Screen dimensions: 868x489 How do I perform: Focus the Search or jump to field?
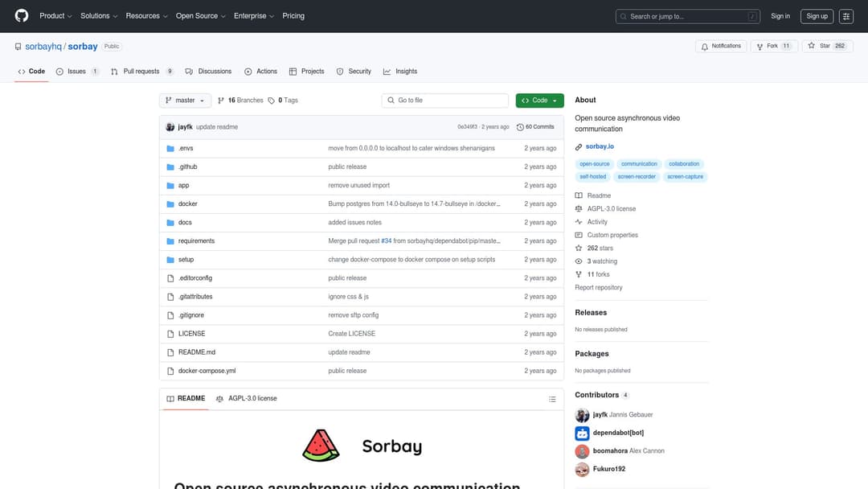(x=687, y=17)
